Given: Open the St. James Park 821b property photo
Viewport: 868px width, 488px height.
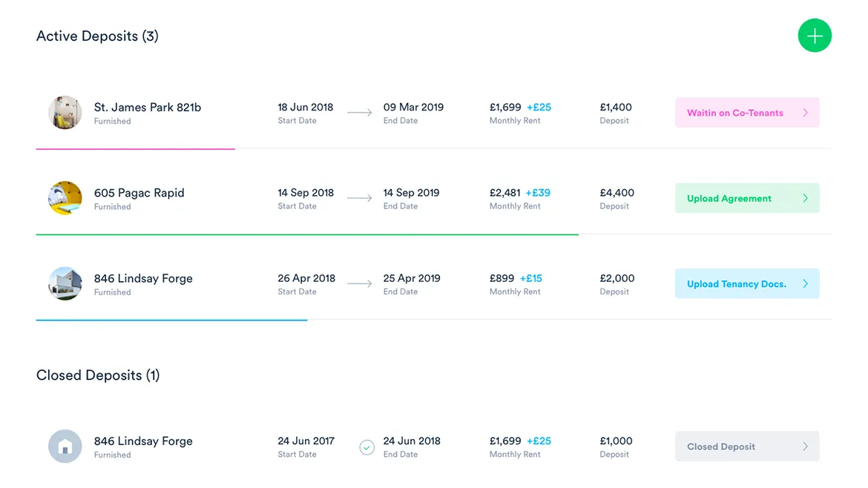Looking at the screenshot, I should (x=65, y=113).
